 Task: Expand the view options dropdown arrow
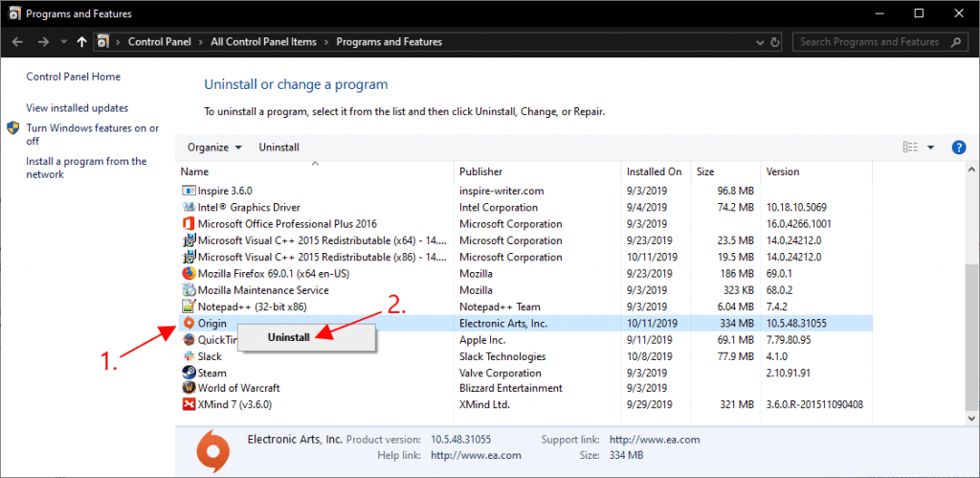tap(931, 148)
